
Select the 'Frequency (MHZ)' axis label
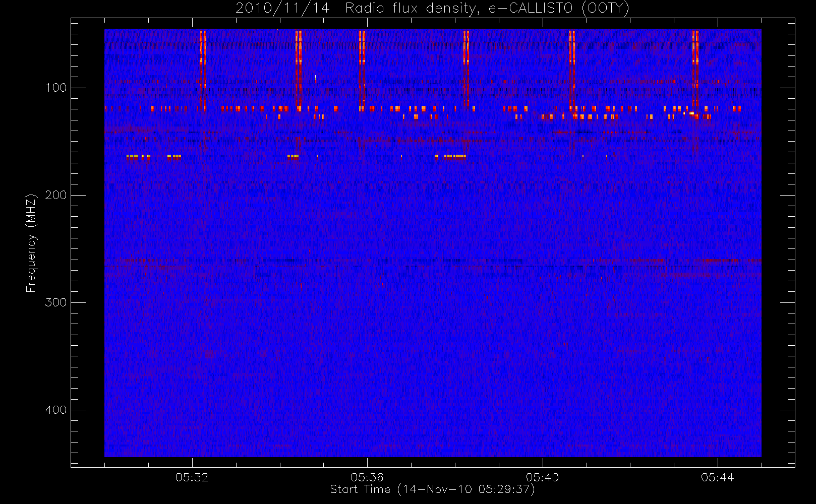31,243
